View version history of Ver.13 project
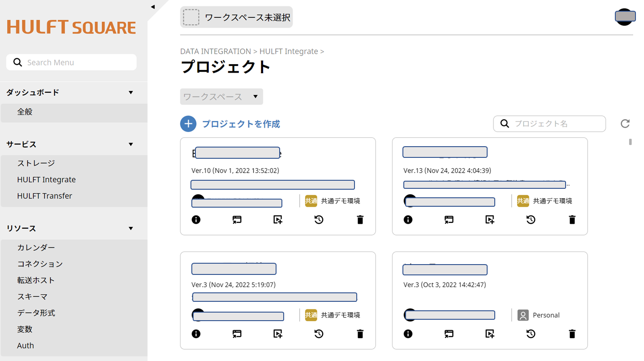Screen dimensions: 644x361 [531, 220]
